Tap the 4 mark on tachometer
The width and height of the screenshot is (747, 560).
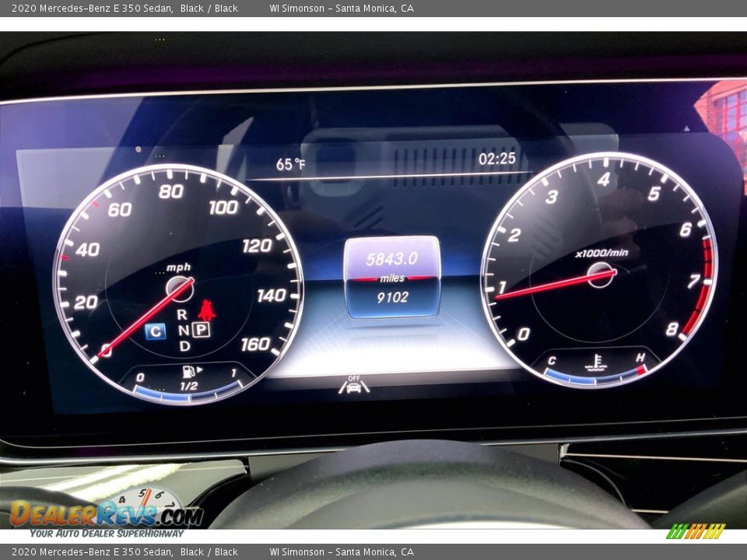[604, 180]
